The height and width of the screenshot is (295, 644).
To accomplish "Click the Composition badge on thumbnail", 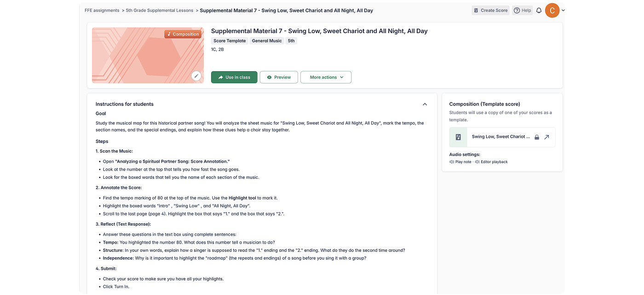I will coord(183,34).
